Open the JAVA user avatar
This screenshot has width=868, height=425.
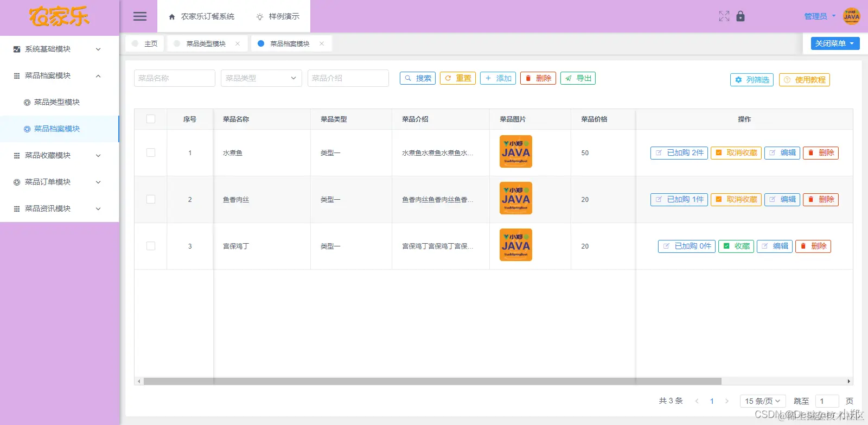click(851, 16)
